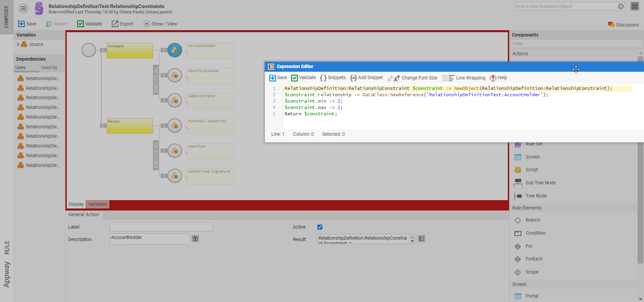Validate the rule from the main toolbar
Image resolution: width=644 pixels, height=302 pixels.
coord(90,24)
